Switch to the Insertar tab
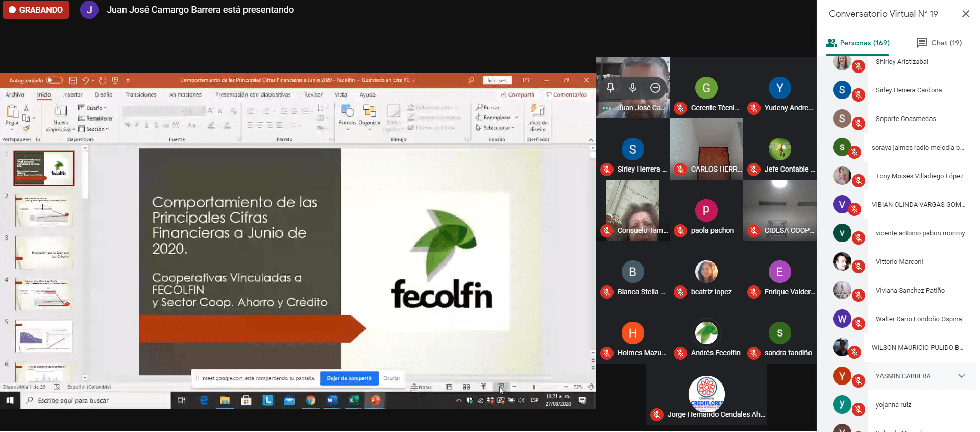 72,94
